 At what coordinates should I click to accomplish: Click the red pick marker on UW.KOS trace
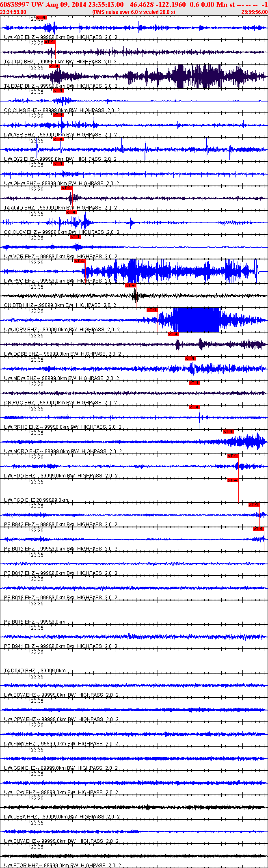pos(41,17)
